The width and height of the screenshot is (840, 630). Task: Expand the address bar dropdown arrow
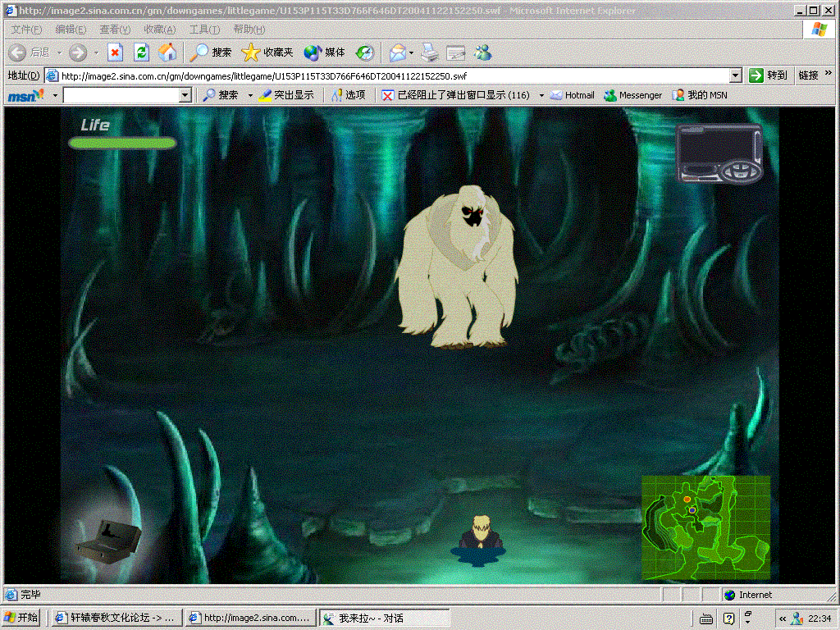735,75
